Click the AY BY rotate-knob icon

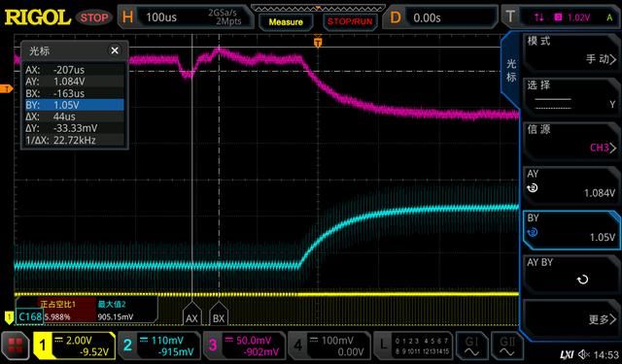(582, 280)
